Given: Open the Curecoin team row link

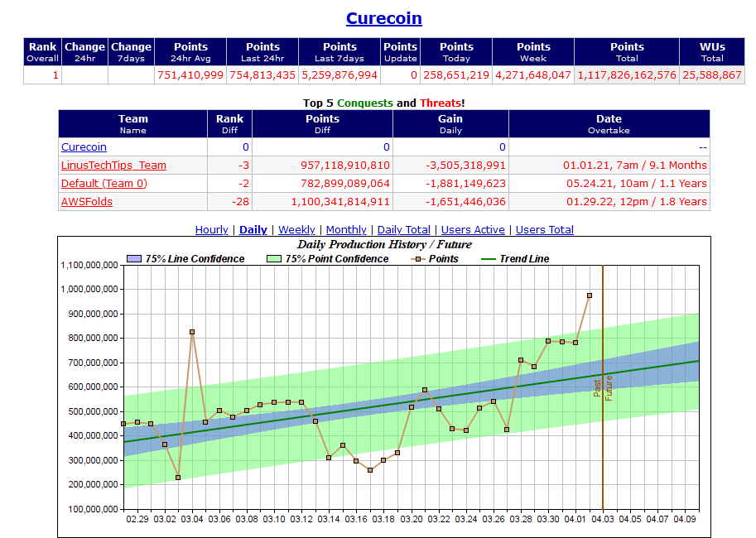Looking at the screenshot, I should (84, 147).
